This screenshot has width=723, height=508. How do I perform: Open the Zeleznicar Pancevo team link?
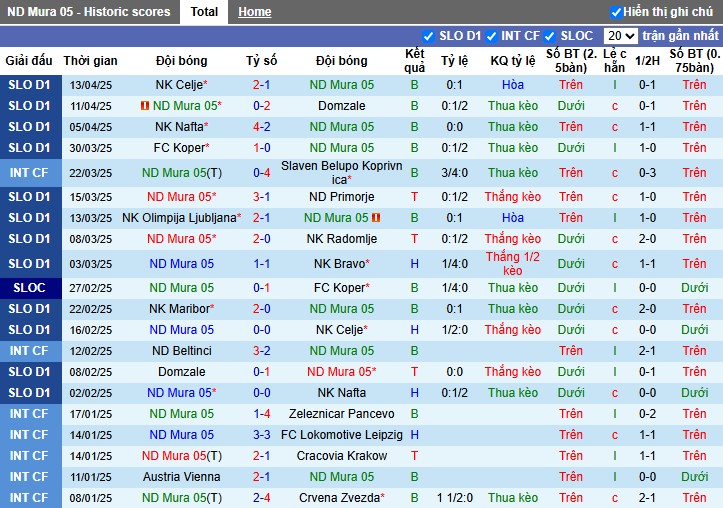click(x=342, y=414)
